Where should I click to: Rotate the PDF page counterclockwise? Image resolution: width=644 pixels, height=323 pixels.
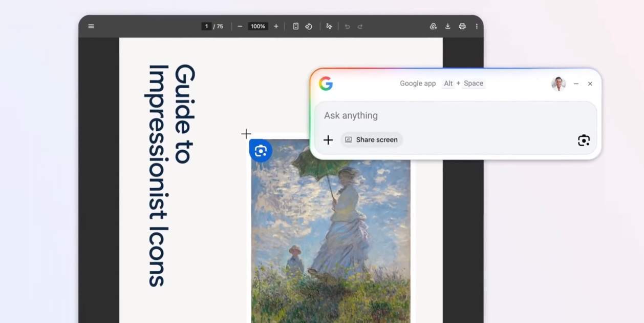309,26
